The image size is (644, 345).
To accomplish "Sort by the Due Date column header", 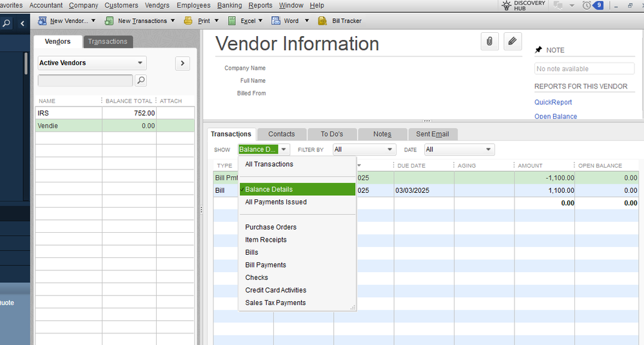I will (411, 166).
